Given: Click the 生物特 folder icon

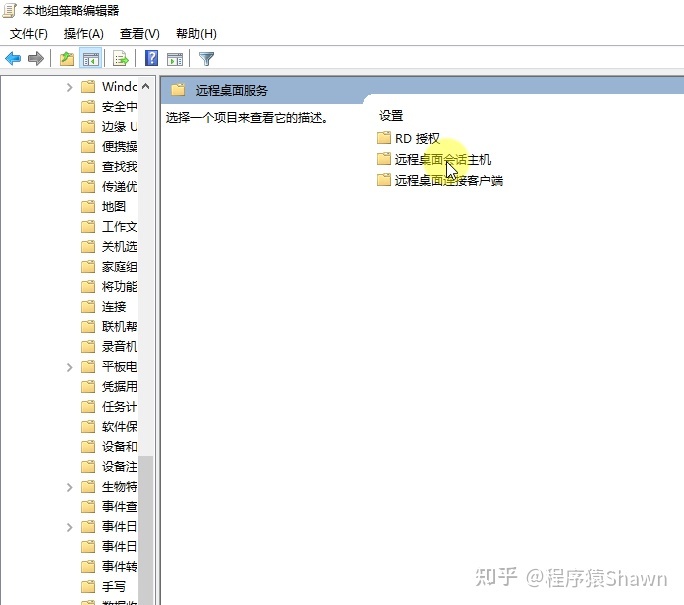Looking at the screenshot, I should (88, 487).
